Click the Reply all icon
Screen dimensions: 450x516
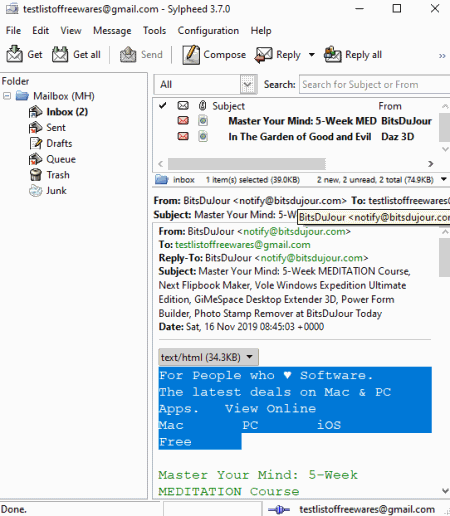pos(333,54)
